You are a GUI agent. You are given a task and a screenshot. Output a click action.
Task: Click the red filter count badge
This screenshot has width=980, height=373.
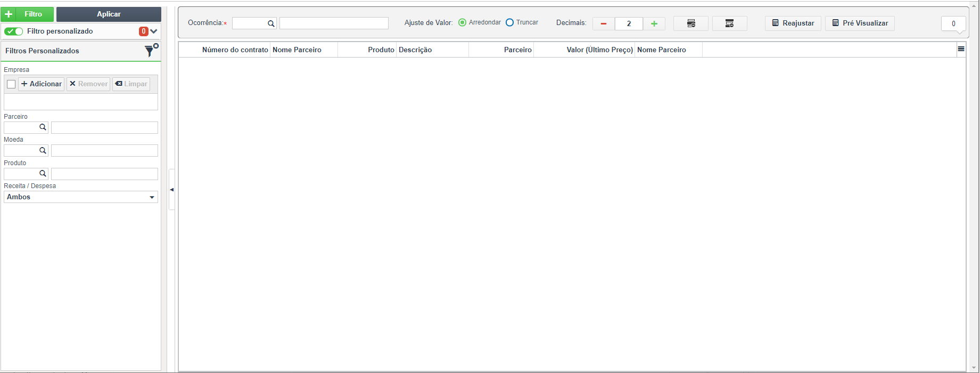(x=144, y=31)
